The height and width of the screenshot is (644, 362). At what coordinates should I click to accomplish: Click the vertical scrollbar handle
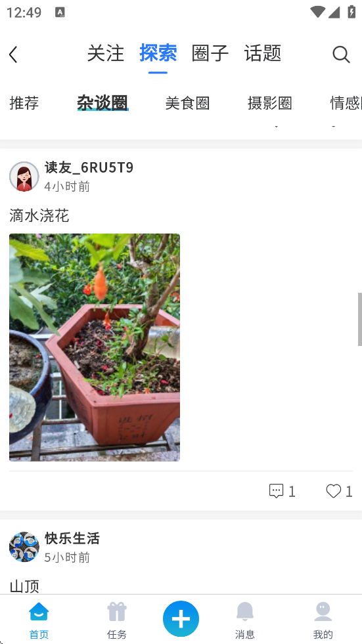click(x=360, y=320)
